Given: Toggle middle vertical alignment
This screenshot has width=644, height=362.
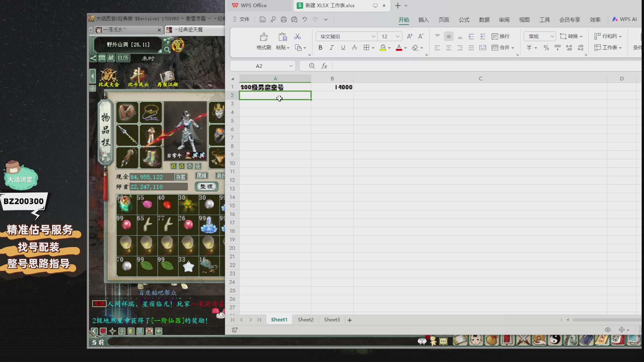Looking at the screenshot, I should (448, 36).
